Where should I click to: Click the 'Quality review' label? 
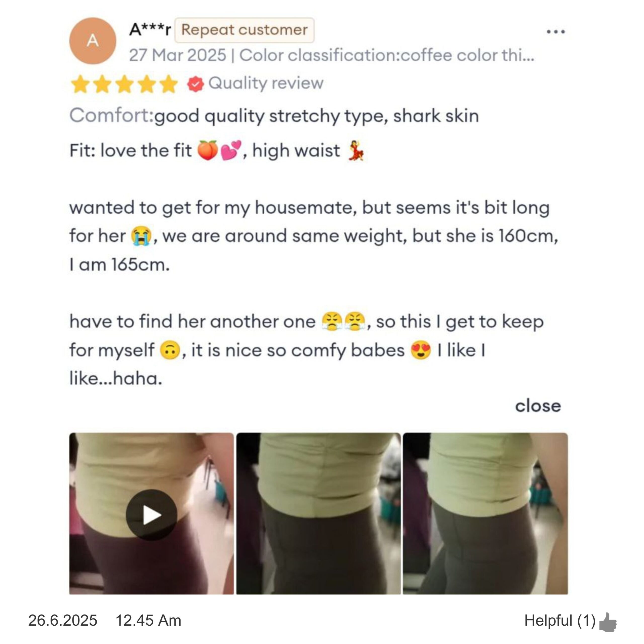coord(266,83)
